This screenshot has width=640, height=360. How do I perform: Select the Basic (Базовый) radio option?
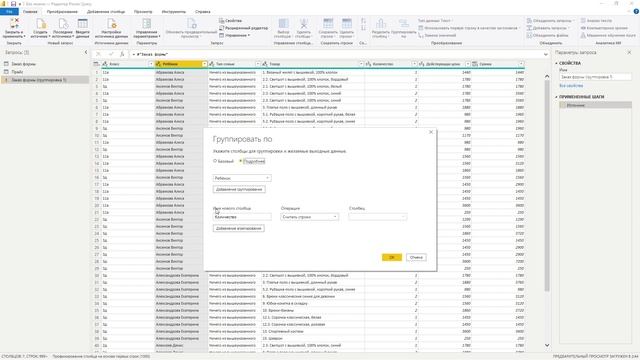coord(223,161)
